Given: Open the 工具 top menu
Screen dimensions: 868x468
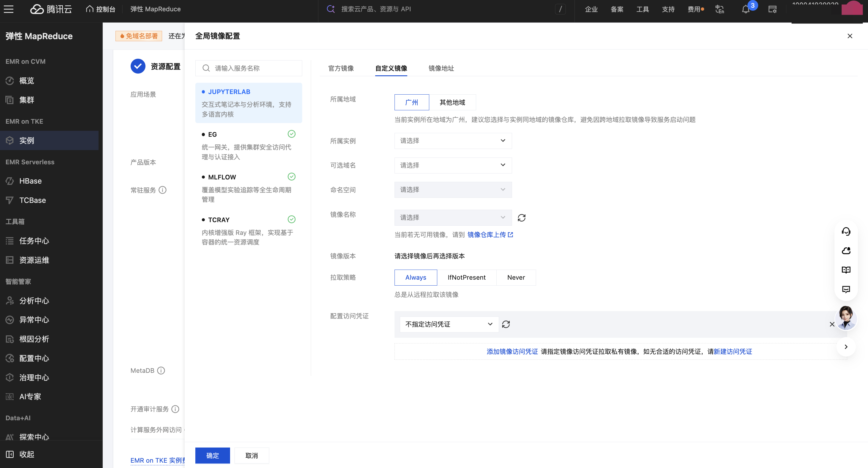Looking at the screenshot, I should click(x=642, y=9).
